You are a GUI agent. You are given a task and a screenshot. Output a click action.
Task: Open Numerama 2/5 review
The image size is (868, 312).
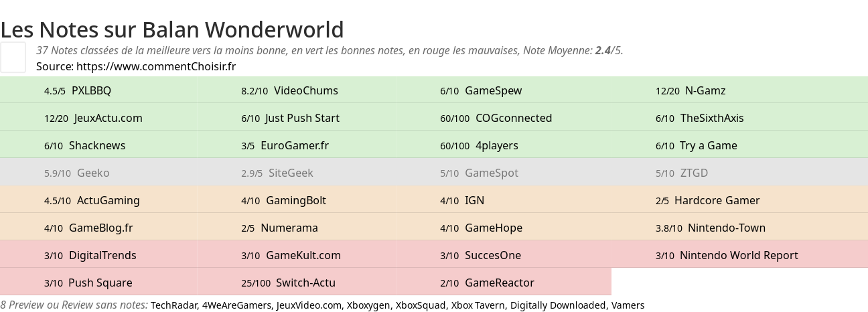[297, 228]
